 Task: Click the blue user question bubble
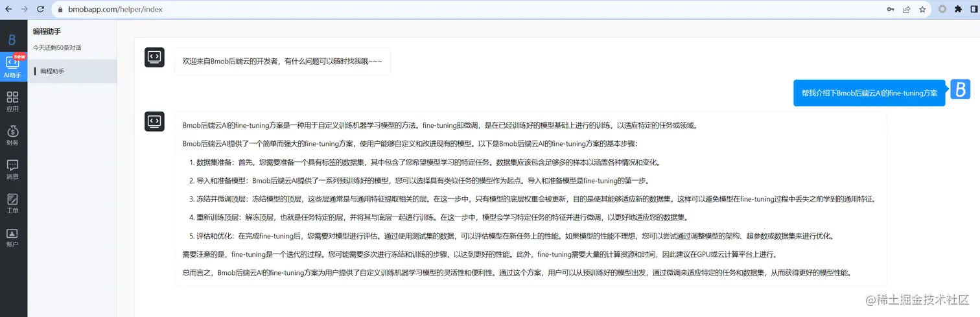click(x=869, y=93)
